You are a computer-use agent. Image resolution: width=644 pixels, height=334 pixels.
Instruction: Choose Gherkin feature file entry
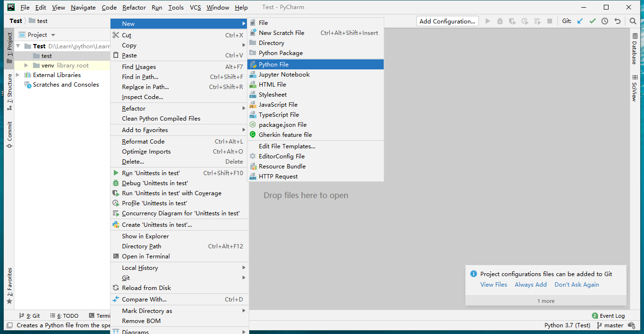tap(315, 135)
